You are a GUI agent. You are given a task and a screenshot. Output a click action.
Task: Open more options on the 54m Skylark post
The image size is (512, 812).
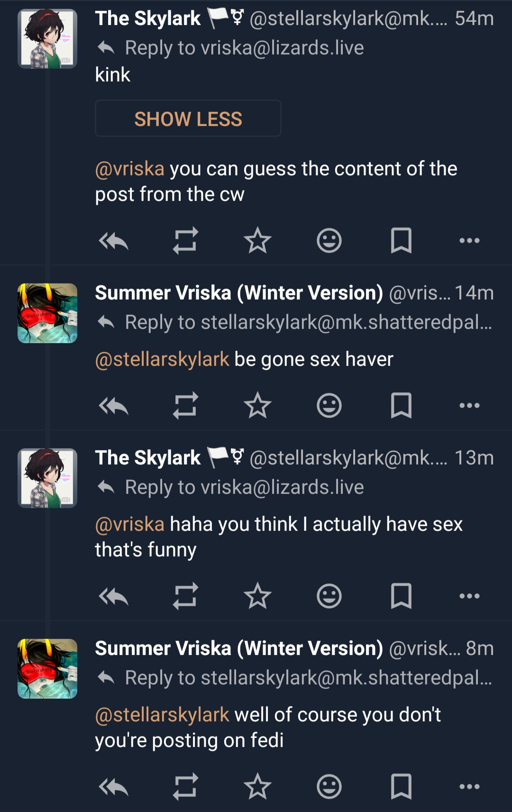(x=469, y=241)
